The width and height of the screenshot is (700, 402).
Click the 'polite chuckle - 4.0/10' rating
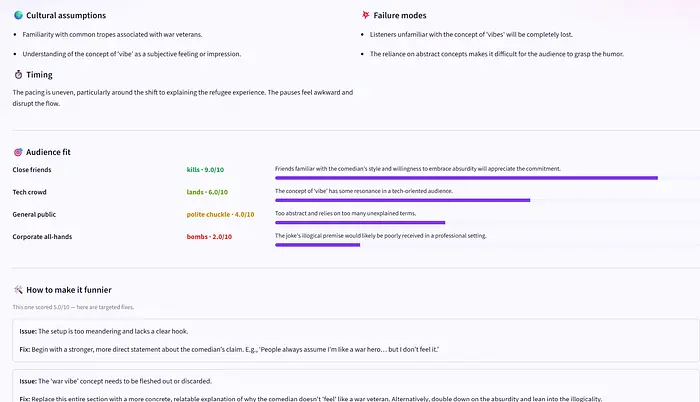(221, 214)
